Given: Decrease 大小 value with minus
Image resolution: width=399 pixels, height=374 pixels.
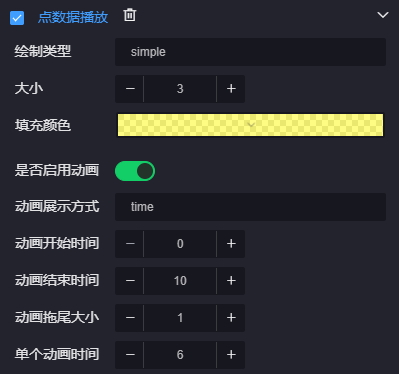Looking at the screenshot, I should tap(130, 89).
